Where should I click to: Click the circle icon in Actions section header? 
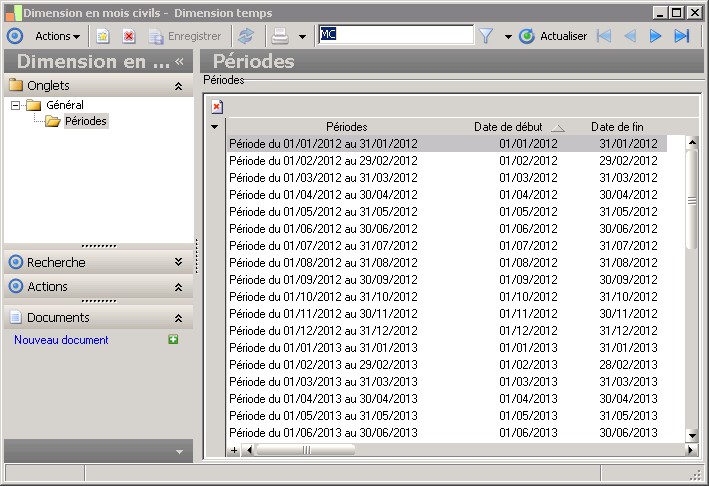(16, 286)
